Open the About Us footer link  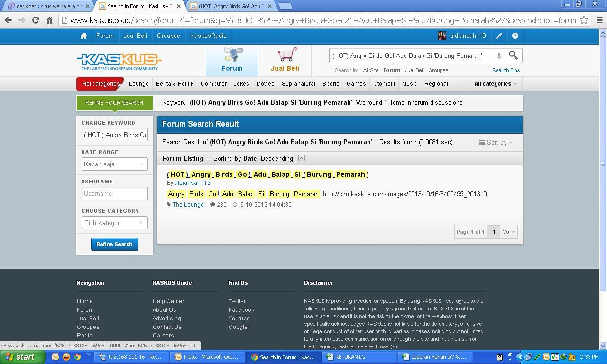164,310
